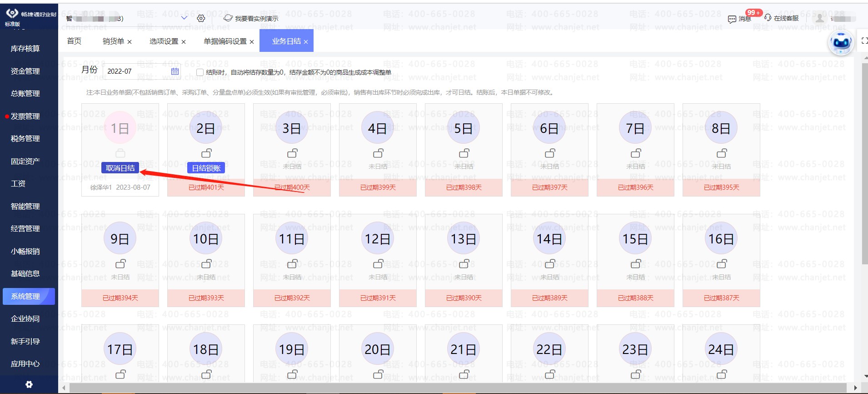The width and height of the screenshot is (868, 394).
Task: Select the 17日 day circle
Action: pyautogui.click(x=120, y=349)
